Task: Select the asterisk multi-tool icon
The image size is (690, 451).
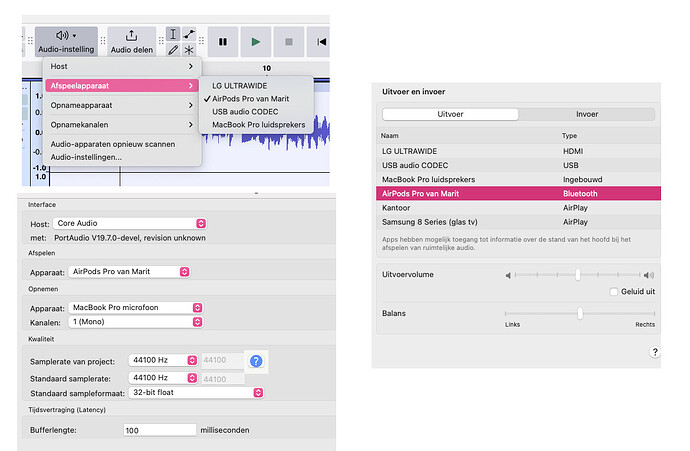Action: (189, 50)
